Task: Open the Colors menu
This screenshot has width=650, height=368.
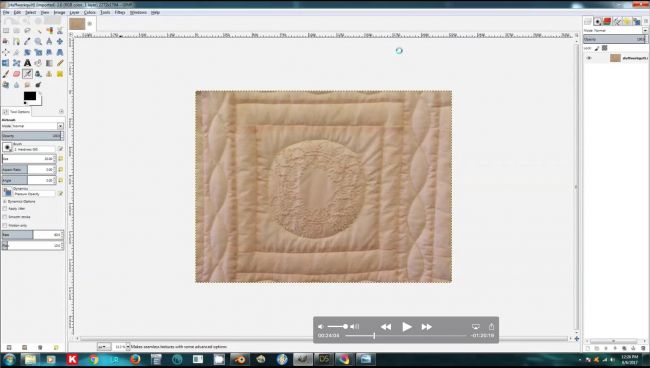Action: tap(90, 12)
